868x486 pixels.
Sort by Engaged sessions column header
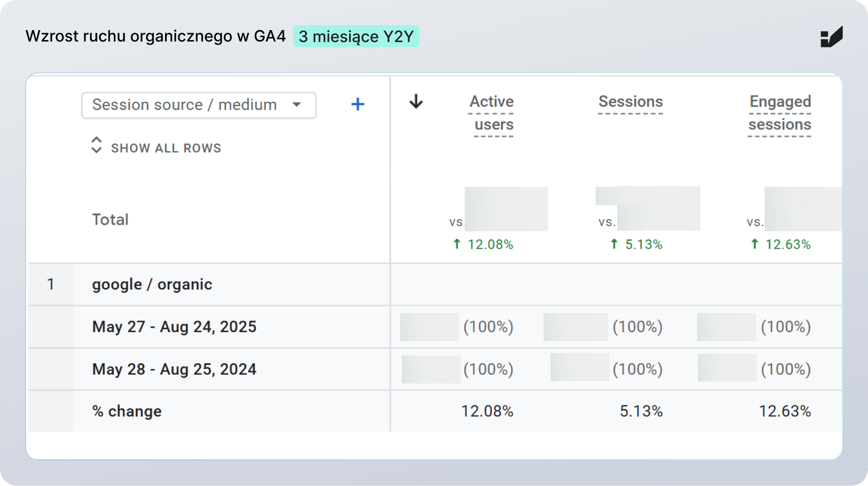(x=779, y=113)
